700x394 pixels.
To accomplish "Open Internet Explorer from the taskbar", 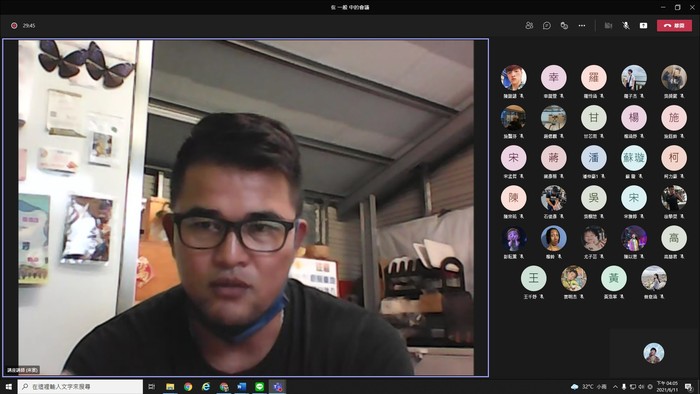I will [x=206, y=386].
